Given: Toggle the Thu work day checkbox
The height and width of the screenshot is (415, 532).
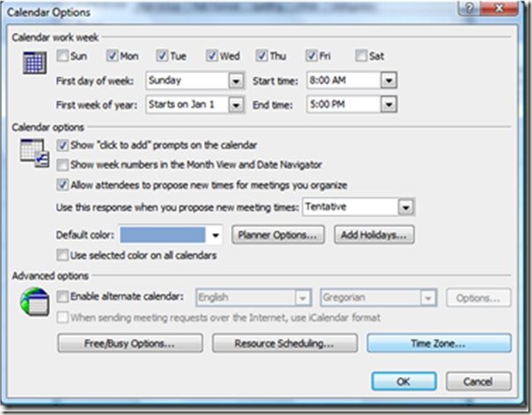Looking at the screenshot, I should (261, 55).
